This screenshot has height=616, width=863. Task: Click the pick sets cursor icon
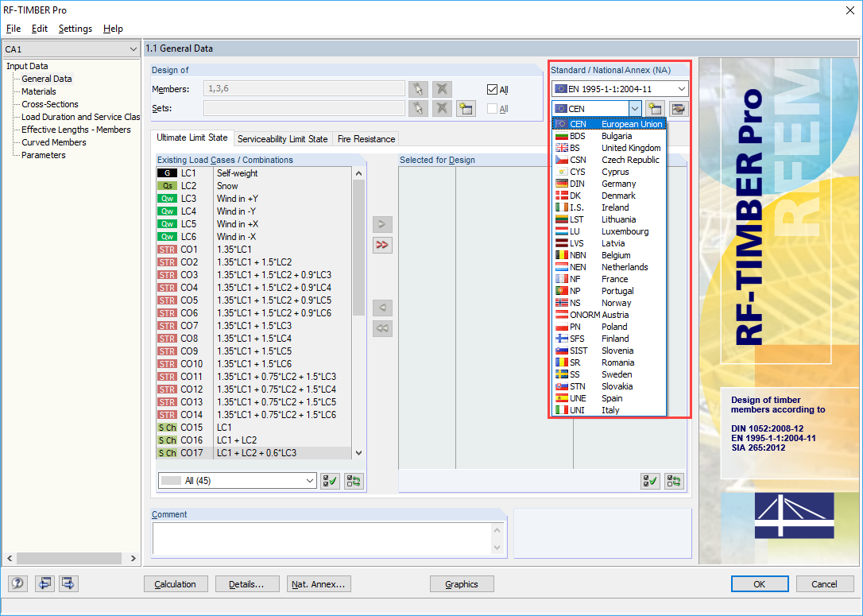[418, 108]
